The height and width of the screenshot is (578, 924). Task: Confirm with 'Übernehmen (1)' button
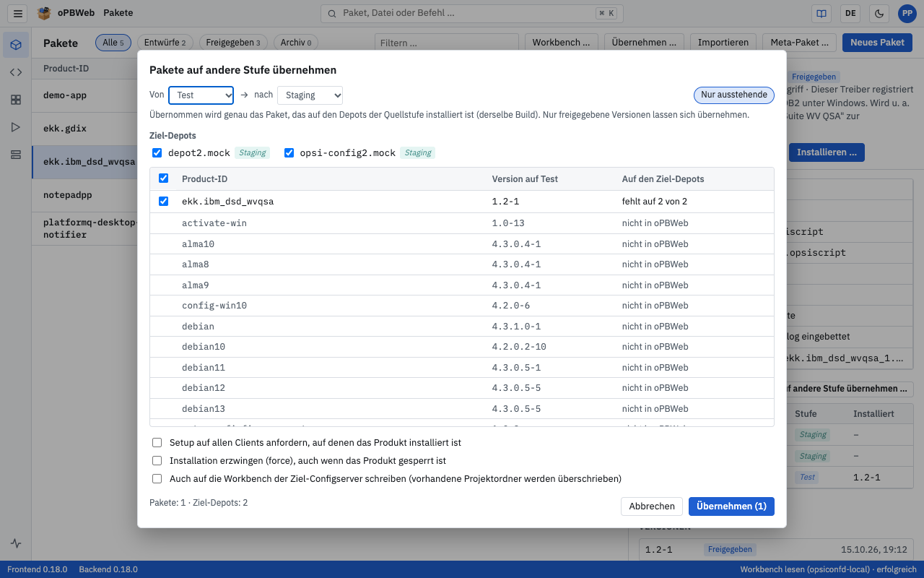[x=731, y=506]
